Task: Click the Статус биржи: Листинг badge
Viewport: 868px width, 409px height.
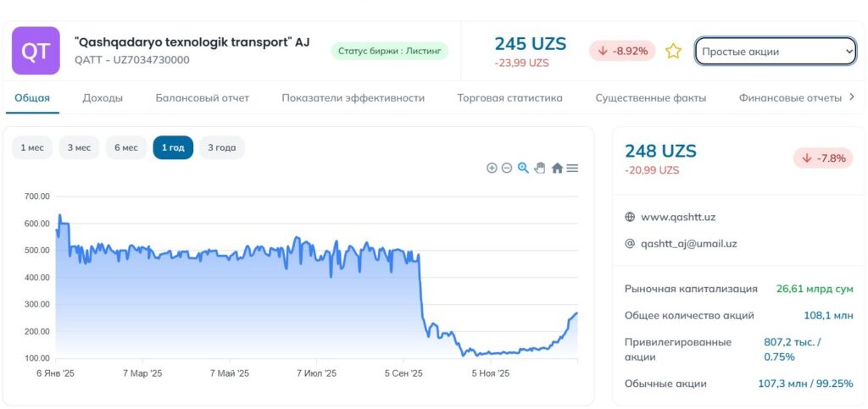Action: point(389,51)
